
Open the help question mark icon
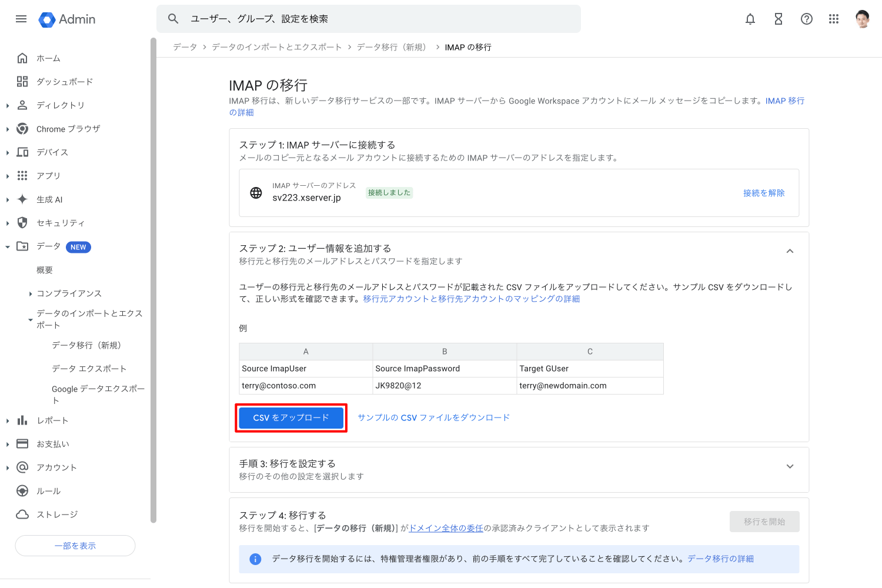click(x=807, y=19)
